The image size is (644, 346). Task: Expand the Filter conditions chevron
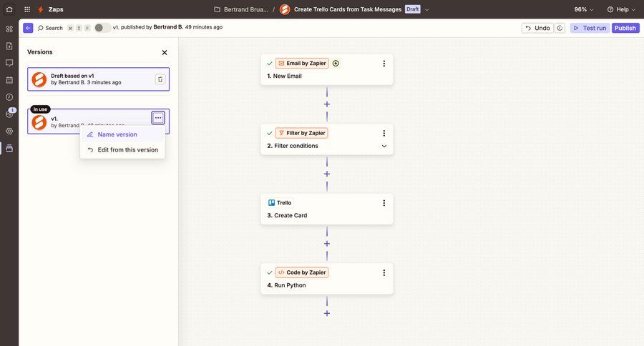click(x=384, y=146)
